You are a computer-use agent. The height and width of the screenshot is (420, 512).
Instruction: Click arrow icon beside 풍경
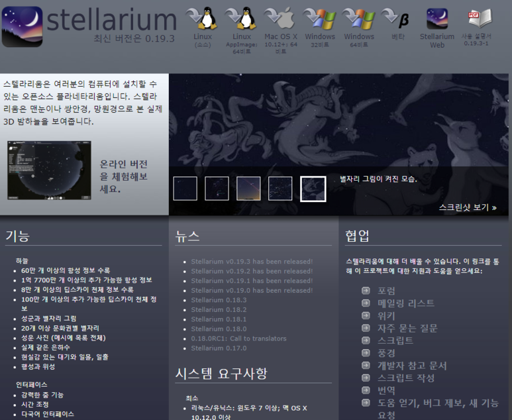point(366,352)
